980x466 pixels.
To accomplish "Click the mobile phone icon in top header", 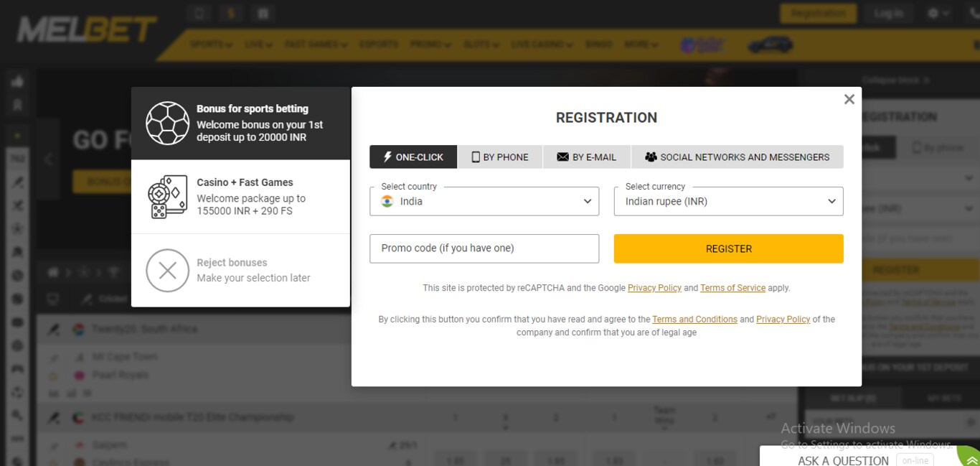I will pyautogui.click(x=200, y=13).
